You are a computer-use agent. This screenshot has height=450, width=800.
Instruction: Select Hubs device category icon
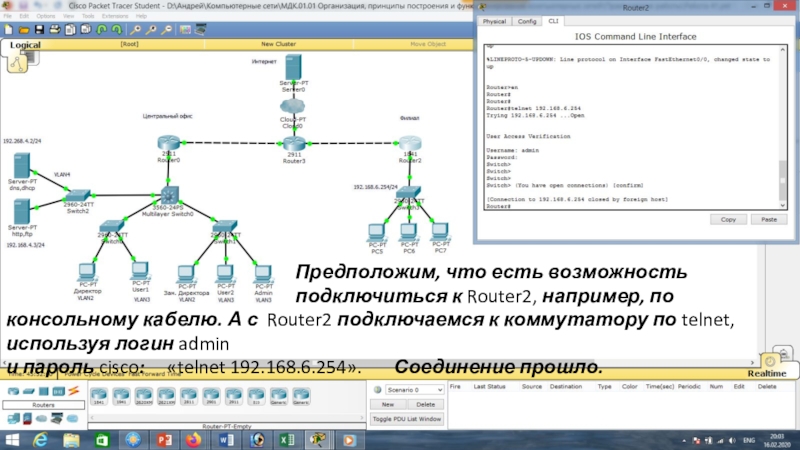[43, 391]
